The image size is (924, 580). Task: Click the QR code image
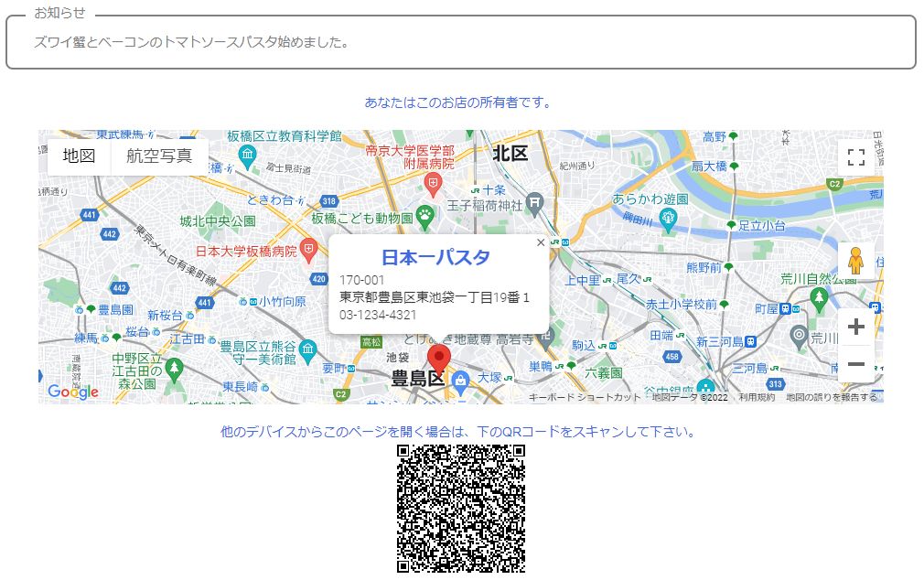coord(461,509)
